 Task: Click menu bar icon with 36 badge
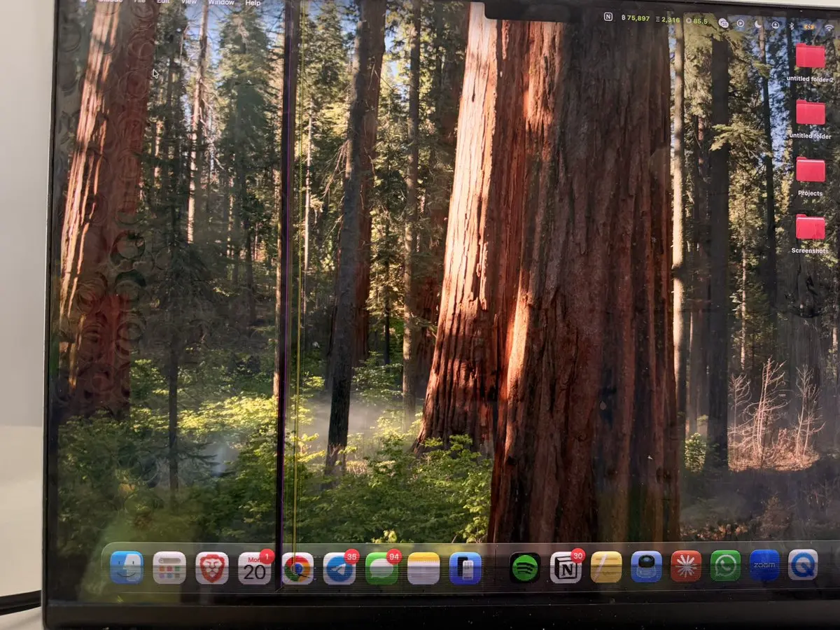724,22
